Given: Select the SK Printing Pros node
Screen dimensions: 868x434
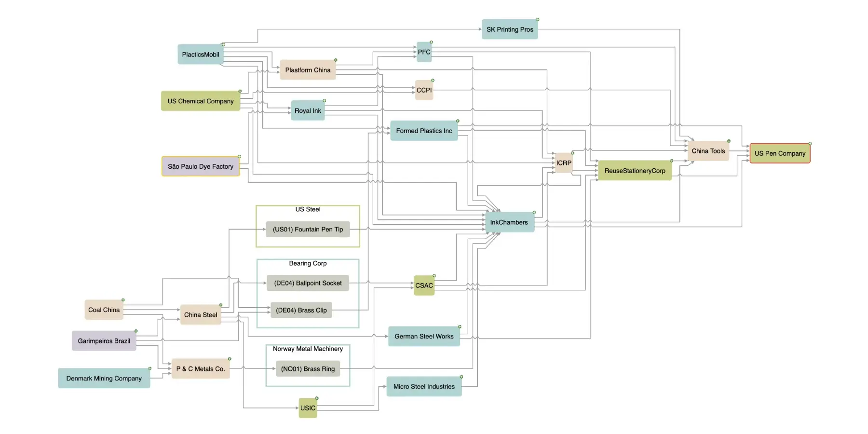Looking at the screenshot, I should [x=510, y=29].
